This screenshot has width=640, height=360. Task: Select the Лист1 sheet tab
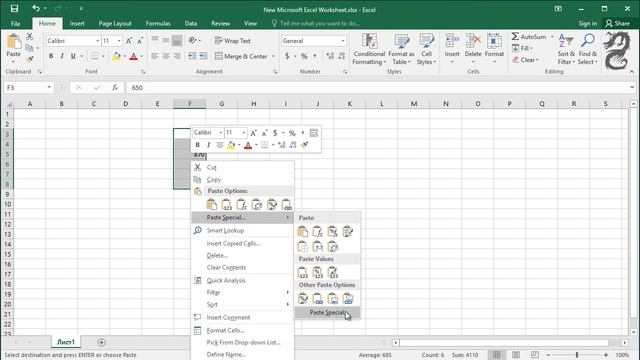coord(66,342)
